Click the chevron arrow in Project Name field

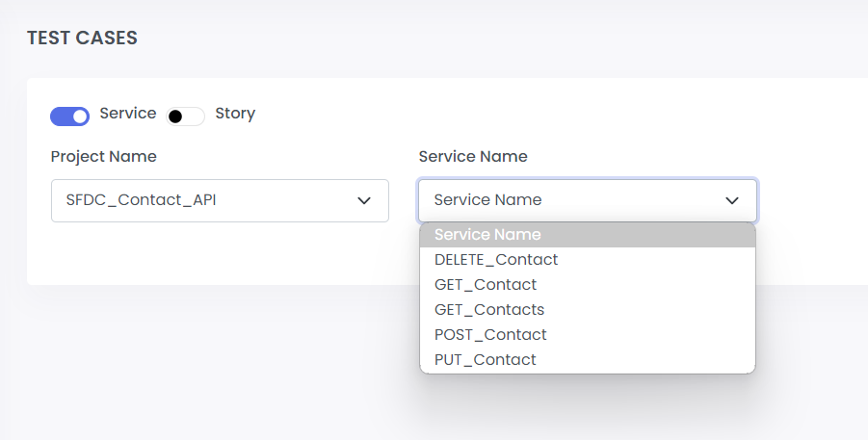(x=364, y=200)
